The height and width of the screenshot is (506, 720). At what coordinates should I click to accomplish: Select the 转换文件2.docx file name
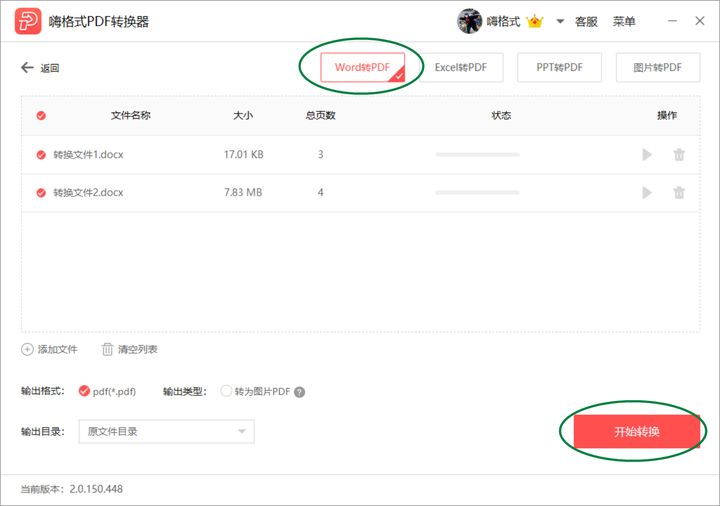88,192
